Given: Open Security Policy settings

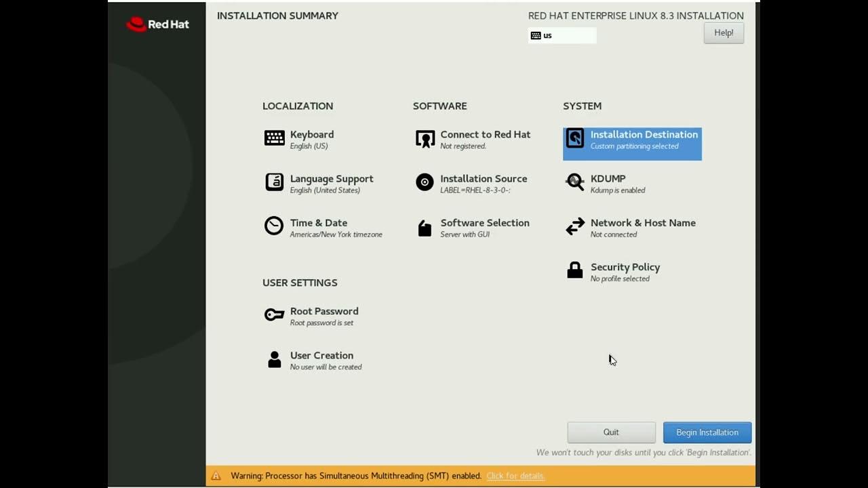Looking at the screenshot, I should pyautogui.click(x=612, y=271).
